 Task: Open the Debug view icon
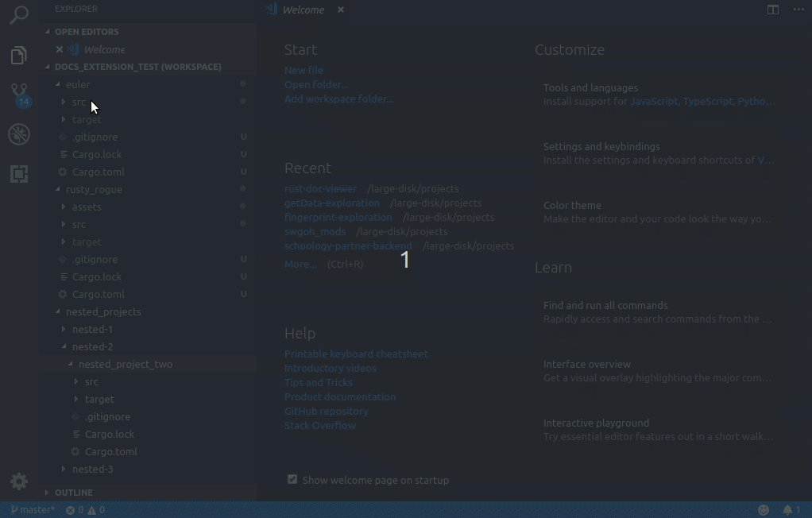click(x=19, y=135)
